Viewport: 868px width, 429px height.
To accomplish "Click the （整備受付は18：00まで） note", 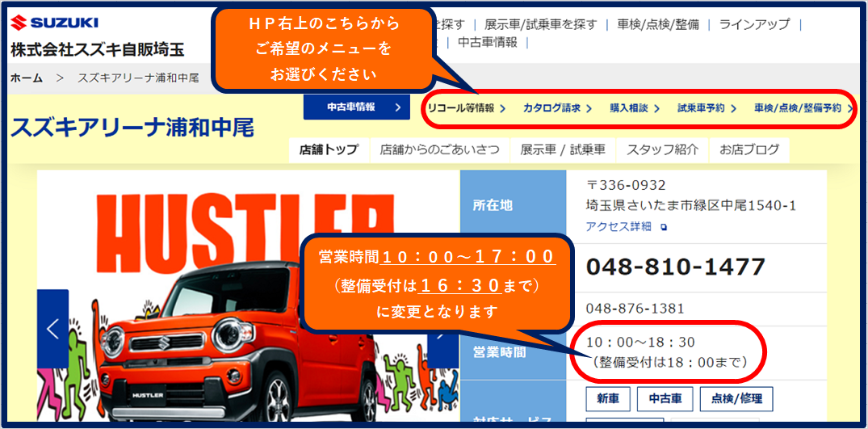I will point(669,363).
